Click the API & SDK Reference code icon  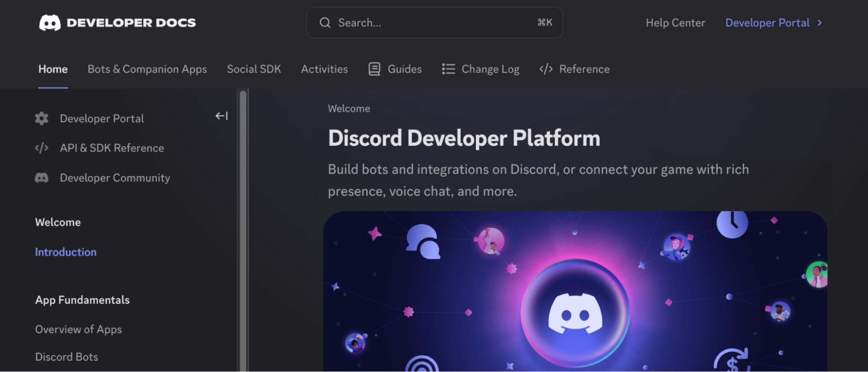click(x=42, y=148)
